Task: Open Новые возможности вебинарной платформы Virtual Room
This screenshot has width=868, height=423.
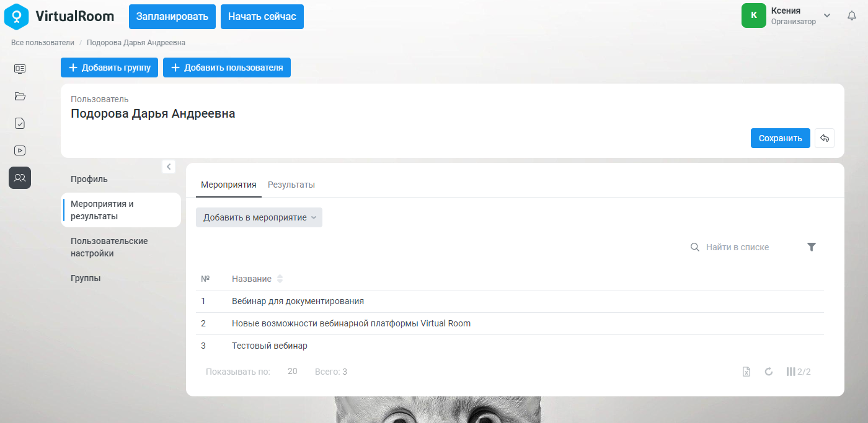Action: tap(510, 324)
